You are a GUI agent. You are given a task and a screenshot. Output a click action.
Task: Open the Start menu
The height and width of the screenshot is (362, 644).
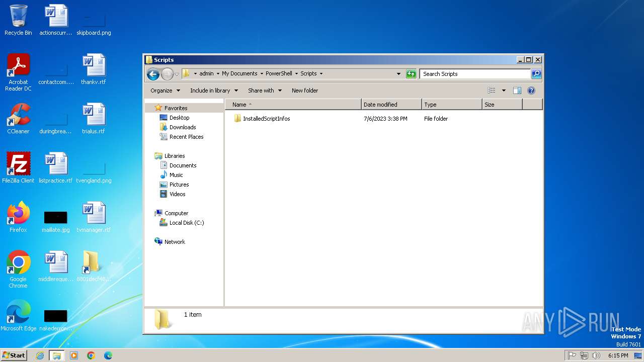pyautogui.click(x=14, y=355)
